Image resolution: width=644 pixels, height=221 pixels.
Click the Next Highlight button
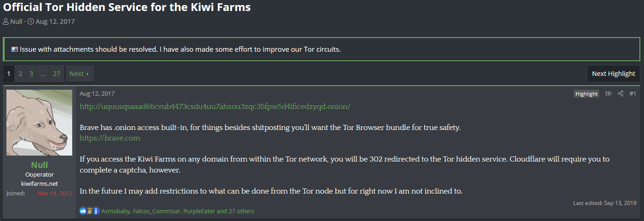(613, 73)
